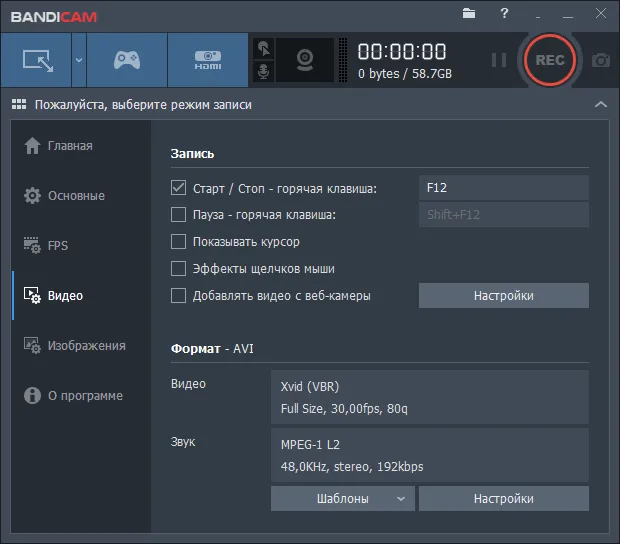Select the Видео tab
Image resolution: width=620 pixels, height=544 pixels.
point(81,295)
